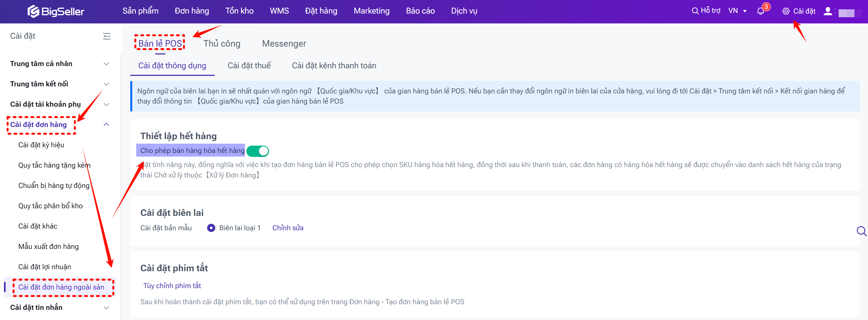The image size is (868, 320).
Task: Select Quy tắc phân bổ kho item
Action: [x=51, y=206]
